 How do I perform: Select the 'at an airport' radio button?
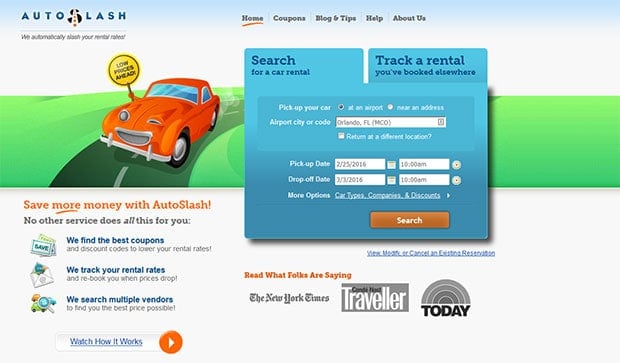341,107
